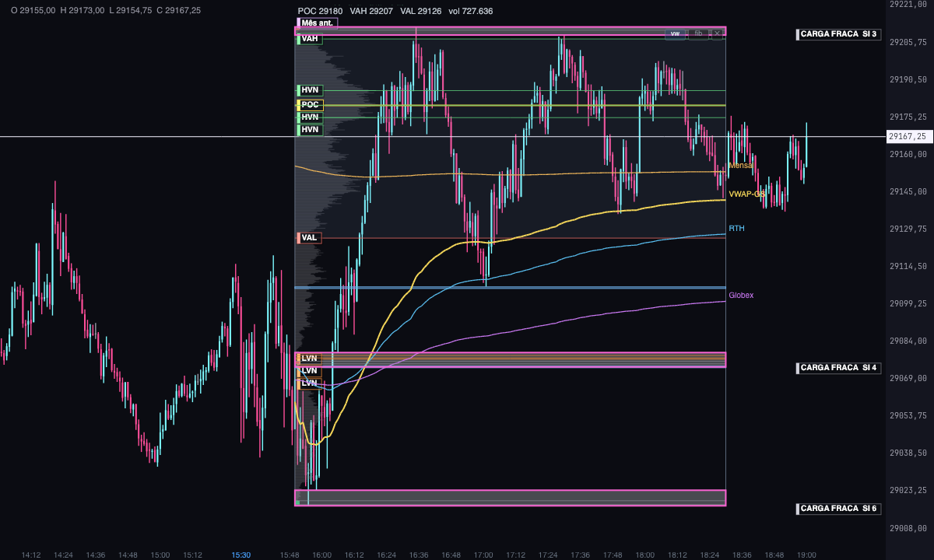This screenshot has width=934, height=560.
Task: Click the 14:36 time axis label
Action: 96,555
